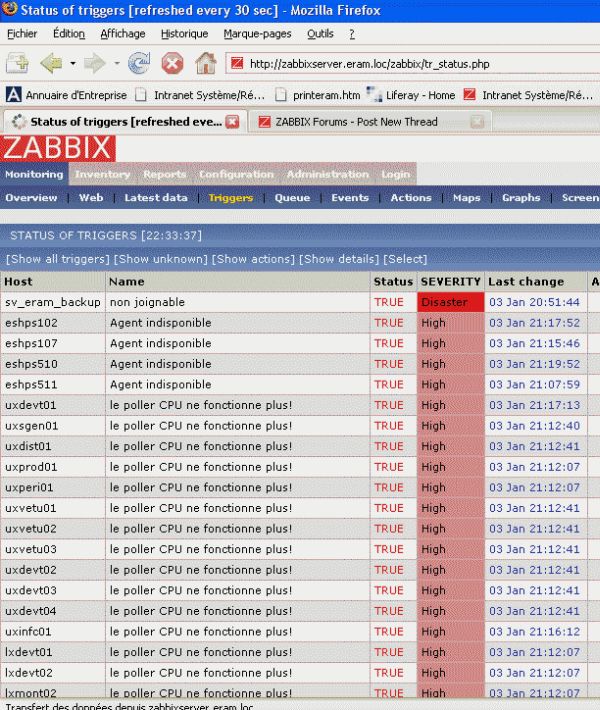Viewport: 600px width, 710px height.
Task: Open the Queue submenu
Action: [293, 198]
